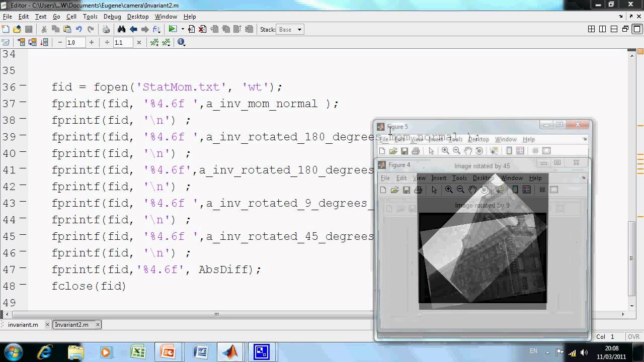Decrement value using the minus button
This screenshot has width=644, height=362.
(x=60, y=42)
